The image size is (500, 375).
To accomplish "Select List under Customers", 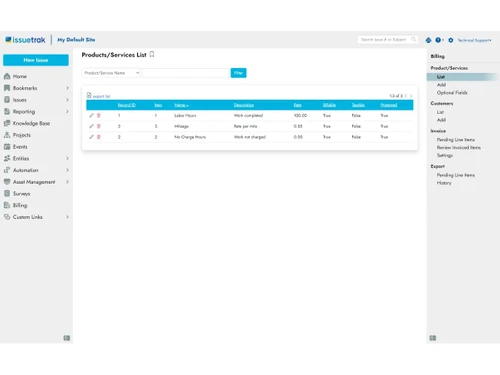I will [x=440, y=112].
